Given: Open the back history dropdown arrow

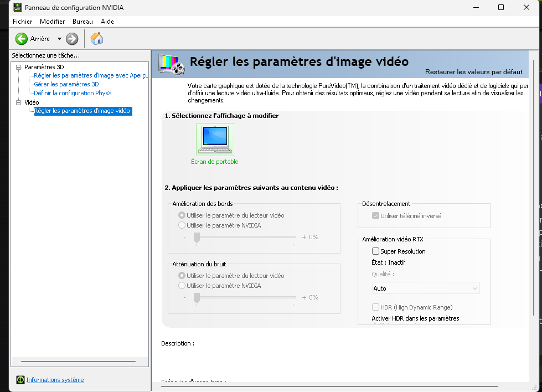Looking at the screenshot, I should (59, 39).
